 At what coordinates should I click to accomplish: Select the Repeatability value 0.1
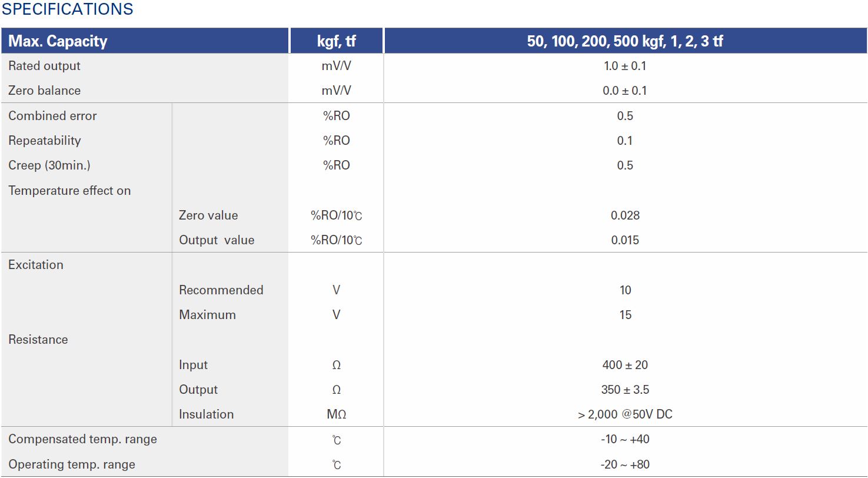625,141
